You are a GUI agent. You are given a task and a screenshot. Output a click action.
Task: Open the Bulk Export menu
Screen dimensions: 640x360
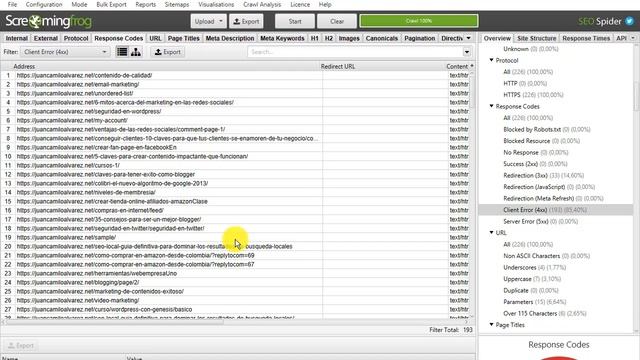[111, 4]
